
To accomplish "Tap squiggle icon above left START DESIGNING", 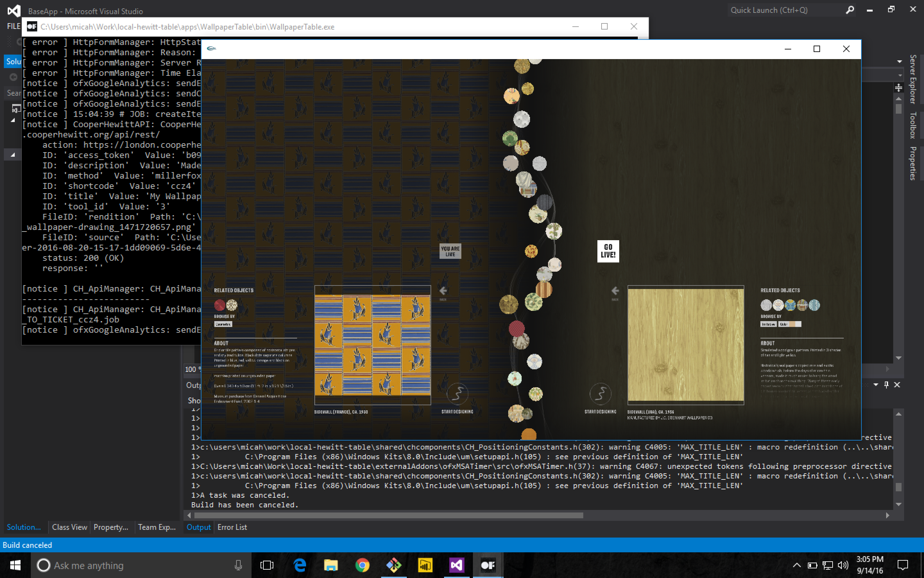I will (457, 394).
